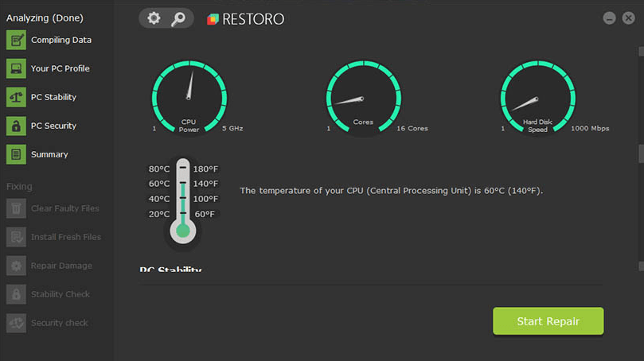Click the RESTORO title text
The height and width of the screenshot is (361, 644).
253,19
